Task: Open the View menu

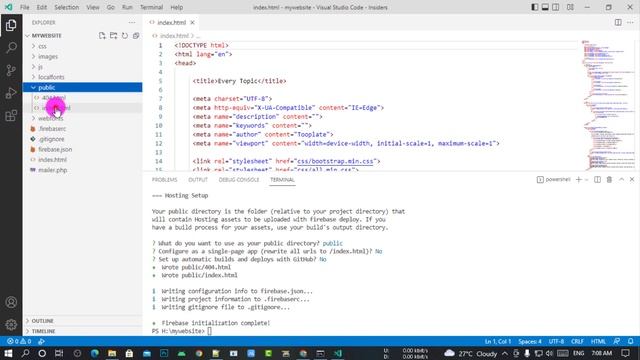Action: coord(93,7)
